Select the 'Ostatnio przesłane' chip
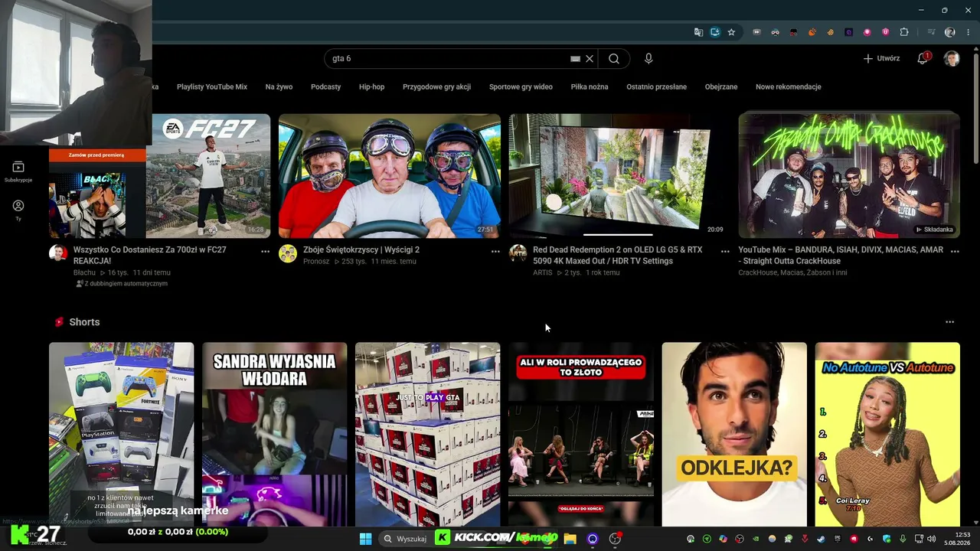Image resolution: width=980 pixels, height=551 pixels. pos(656,86)
